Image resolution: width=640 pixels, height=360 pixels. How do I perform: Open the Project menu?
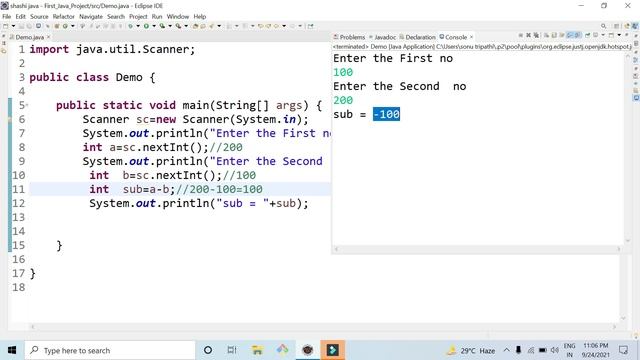tap(138, 16)
